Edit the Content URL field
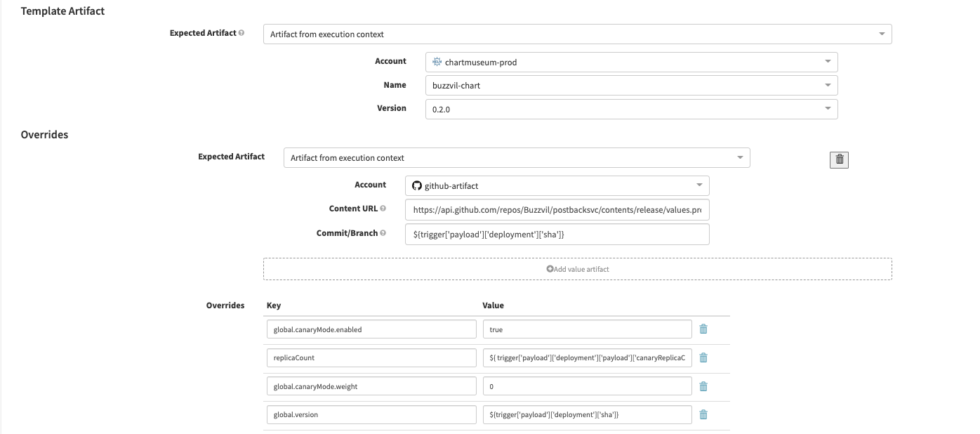Image resolution: width=980 pixels, height=434 pixels. pyautogui.click(x=557, y=210)
